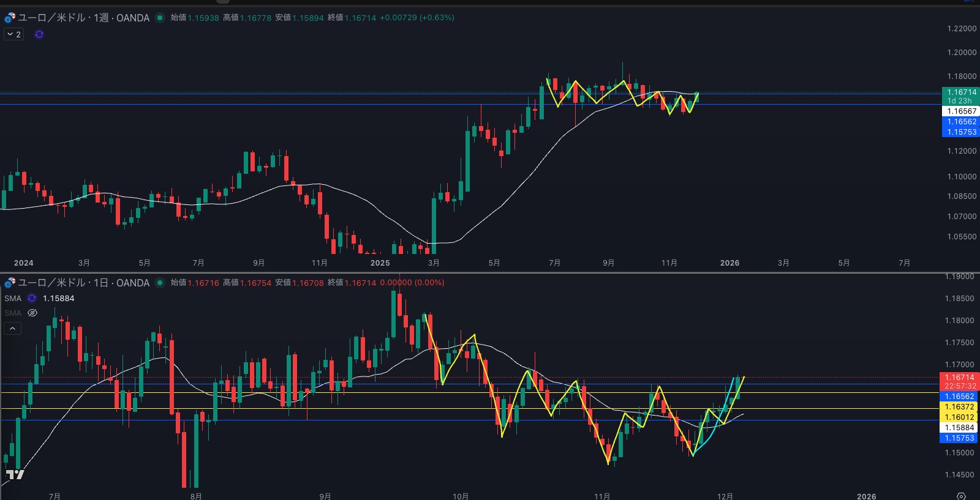This screenshot has height=500, width=980.
Task: Click the TradingView logo in daily chart
Action: (x=15, y=474)
